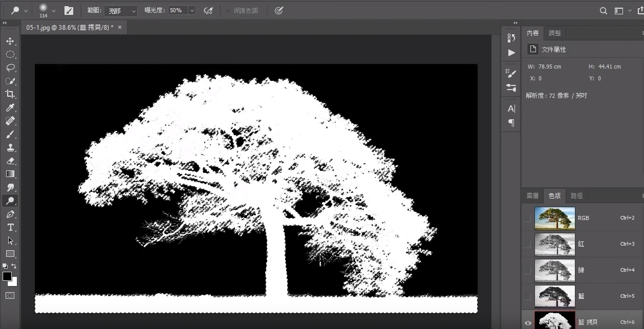Show the RGB channel visibility eye
The image size is (644, 329).
(527, 217)
